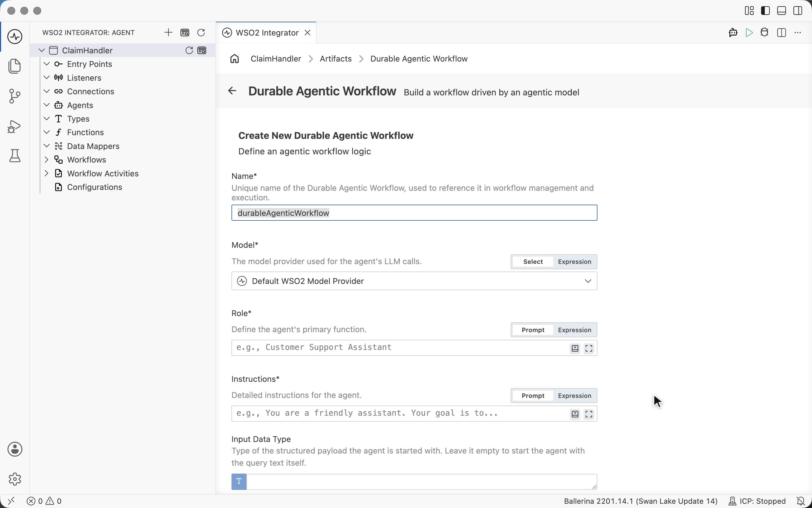Image resolution: width=812 pixels, height=508 pixels.
Task: Click the debug bug icon in editor toolbar
Action: tap(765, 32)
